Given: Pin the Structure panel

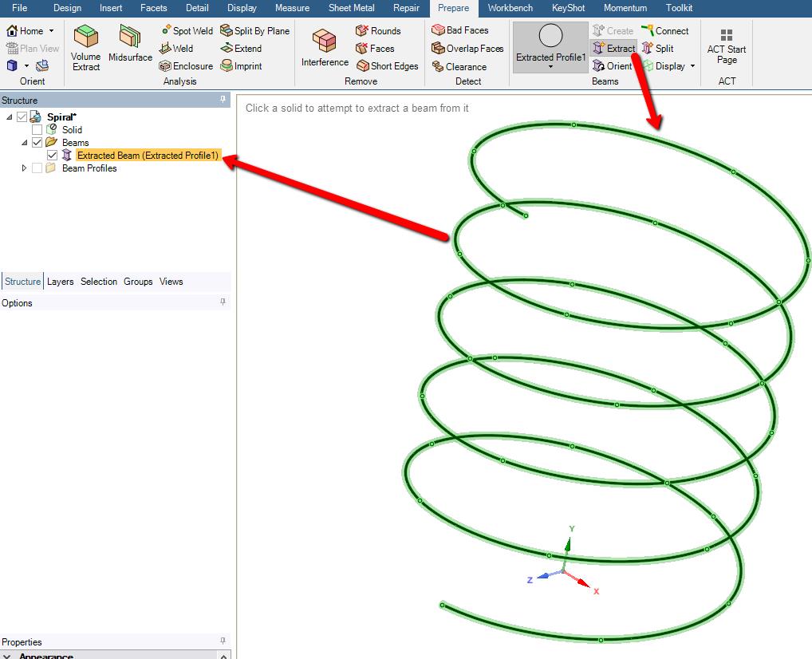Looking at the screenshot, I should [223, 99].
